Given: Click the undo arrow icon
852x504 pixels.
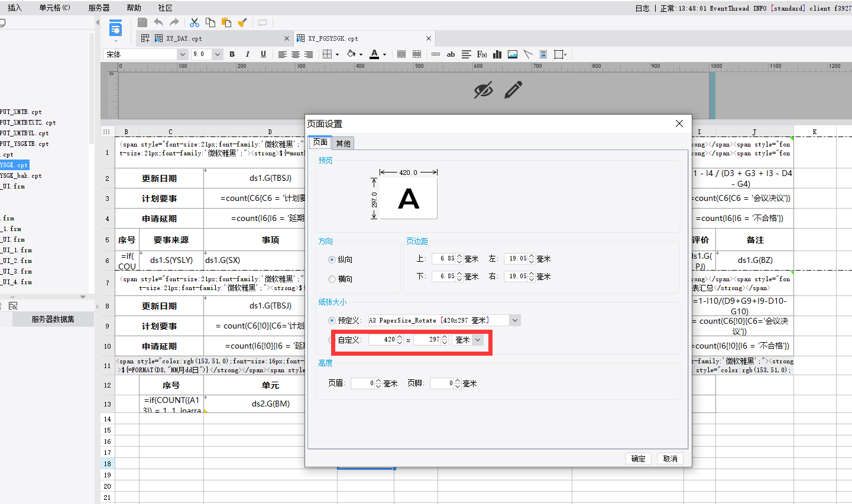Looking at the screenshot, I should point(158,22).
